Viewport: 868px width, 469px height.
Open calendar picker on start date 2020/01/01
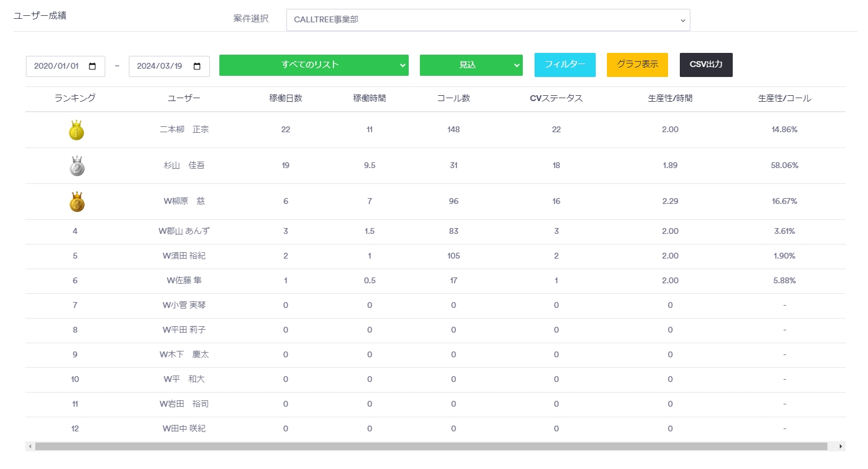[x=92, y=66]
